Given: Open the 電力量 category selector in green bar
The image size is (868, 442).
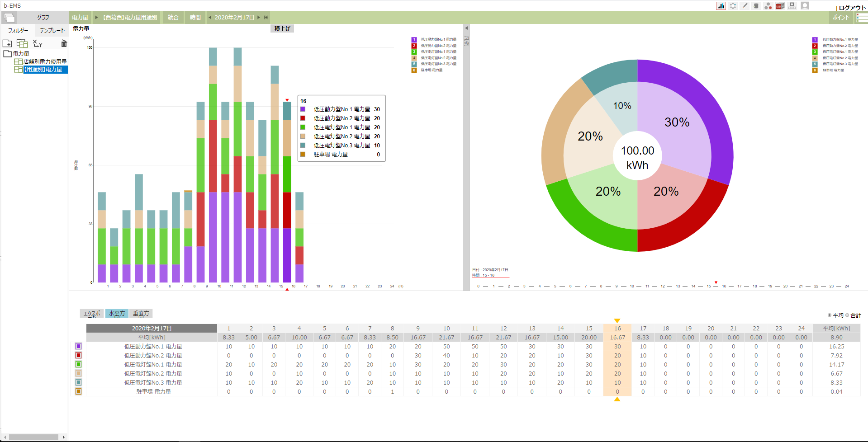Looking at the screenshot, I should [80, 18].
